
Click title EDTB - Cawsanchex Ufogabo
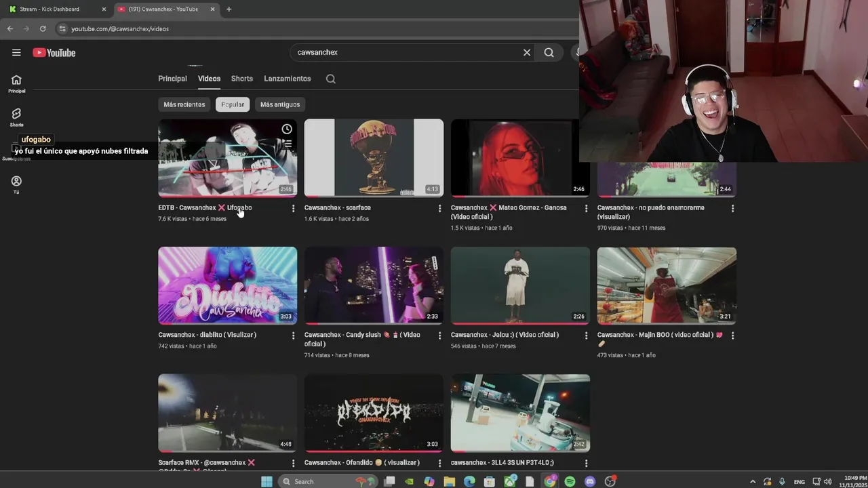205,207
